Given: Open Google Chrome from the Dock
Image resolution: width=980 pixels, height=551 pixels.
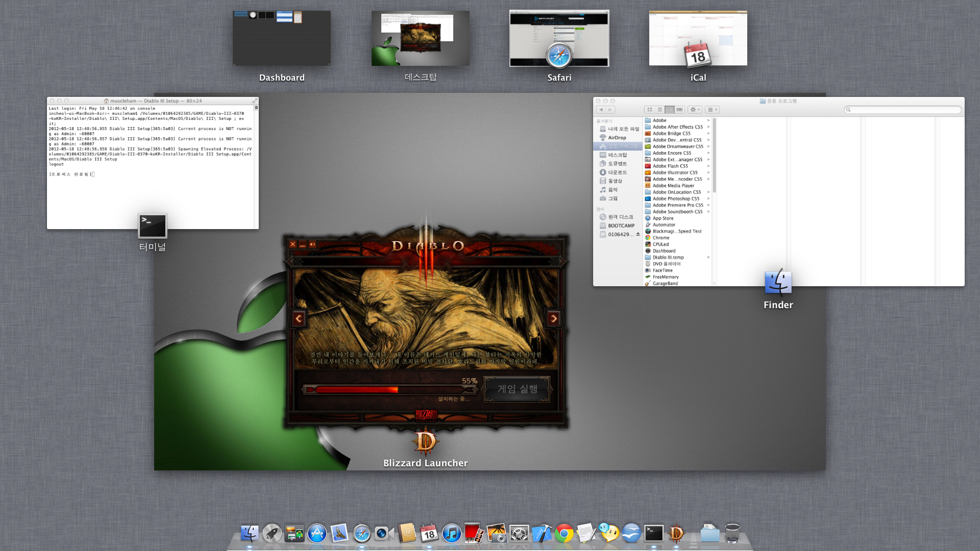Looking at the screenshot, I should click(564, 534).
